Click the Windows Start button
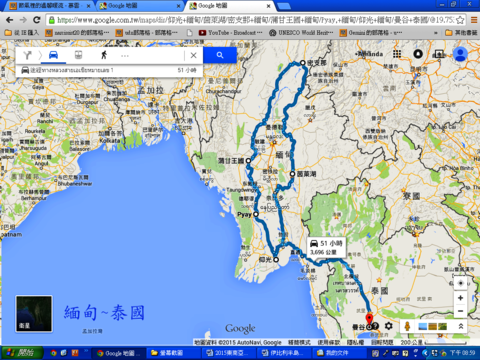Viewport: 480px width, 360px height. click(x=22, y=353)
